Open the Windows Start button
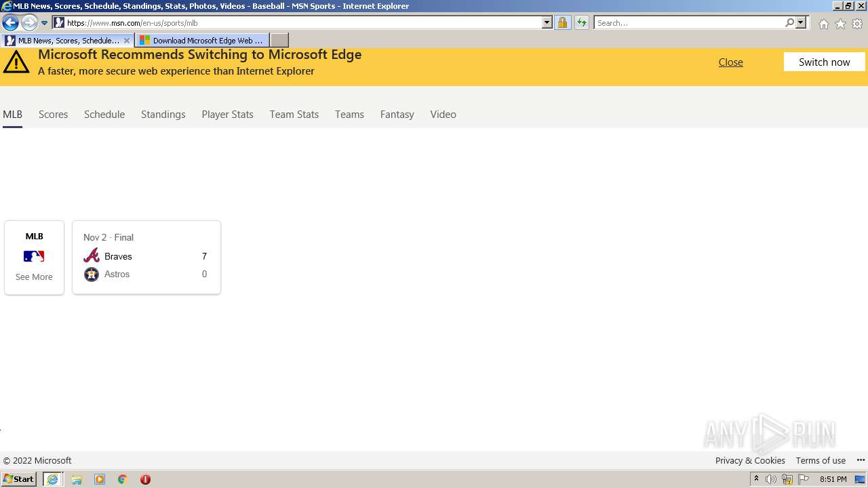 (19, 479)
